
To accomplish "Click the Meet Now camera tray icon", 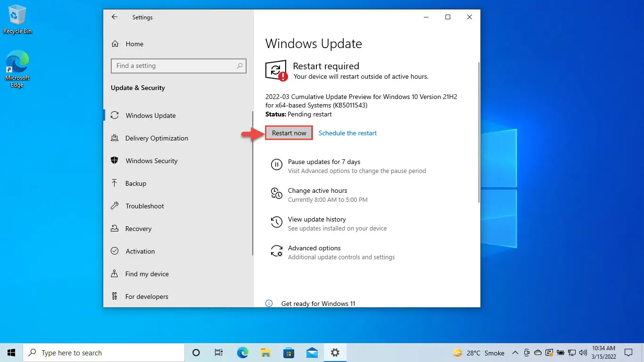I will click(x=527, y=353).
